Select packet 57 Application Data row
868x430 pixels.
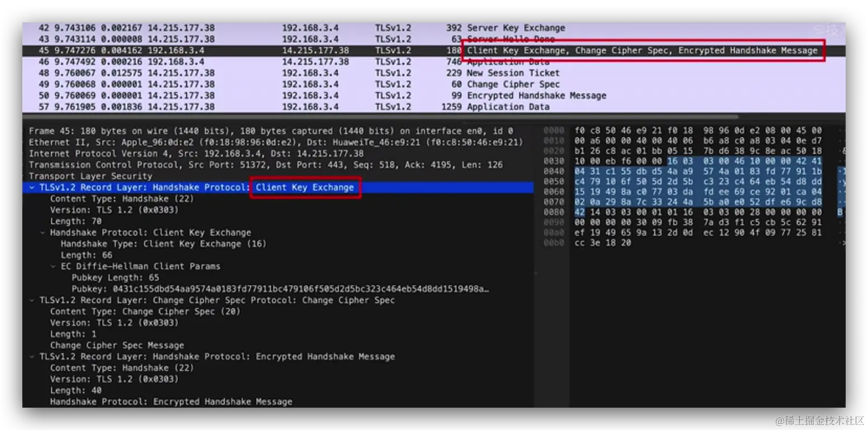pos(433,107)
